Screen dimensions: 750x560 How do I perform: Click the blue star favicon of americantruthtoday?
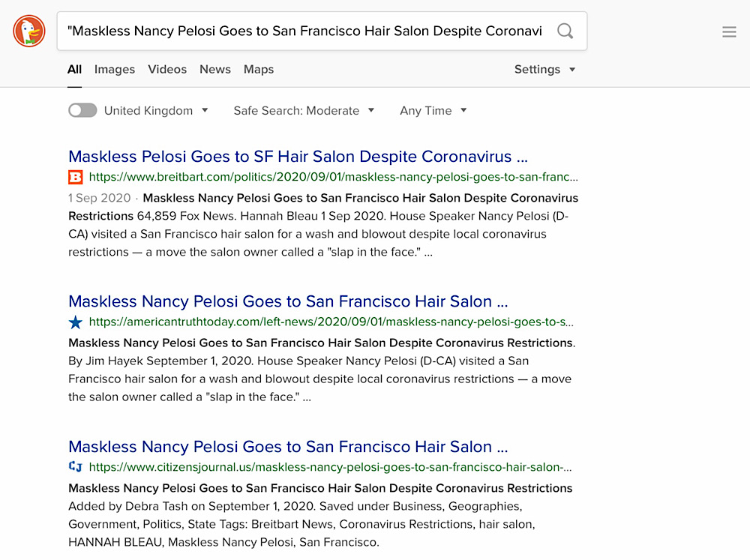76,322
